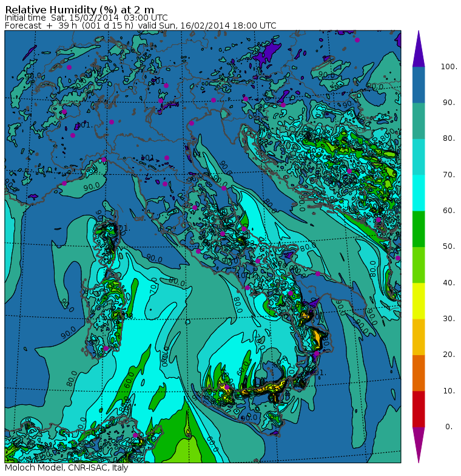Click the "0." colorbar label

(x=449, y=427)
